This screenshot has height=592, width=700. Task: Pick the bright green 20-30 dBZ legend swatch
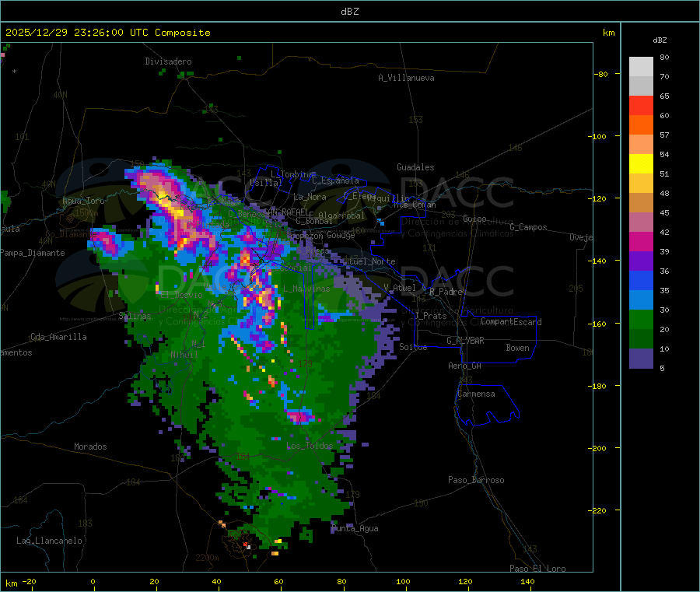pyautogui.click(x=641, y=320)
